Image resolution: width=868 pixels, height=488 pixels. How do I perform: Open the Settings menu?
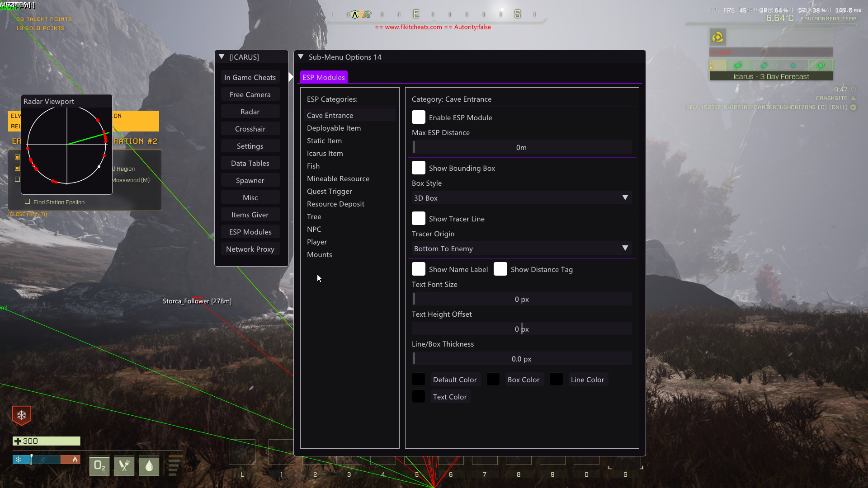250,146
